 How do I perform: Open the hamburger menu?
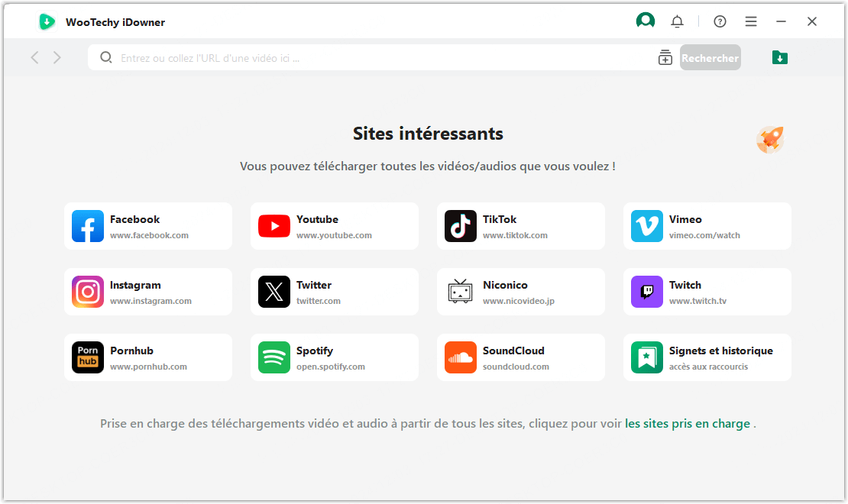[751, 21]
